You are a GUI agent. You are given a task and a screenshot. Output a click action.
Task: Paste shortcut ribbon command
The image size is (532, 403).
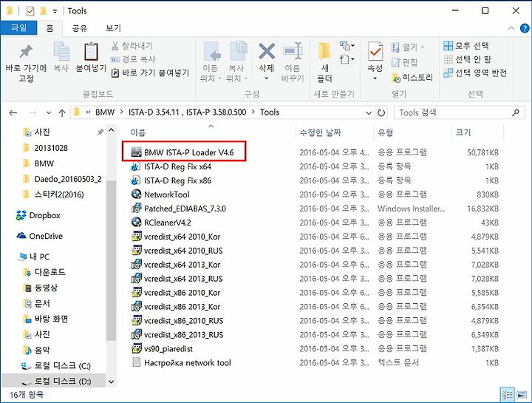[x=150, y=72]
